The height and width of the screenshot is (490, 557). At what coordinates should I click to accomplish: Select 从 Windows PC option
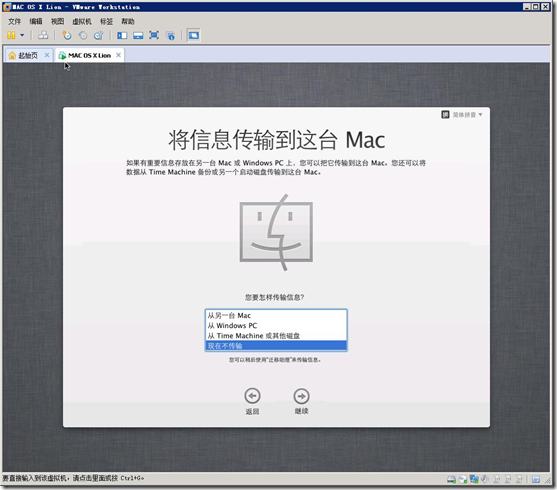pyautogui.click(x=276, y=325)
